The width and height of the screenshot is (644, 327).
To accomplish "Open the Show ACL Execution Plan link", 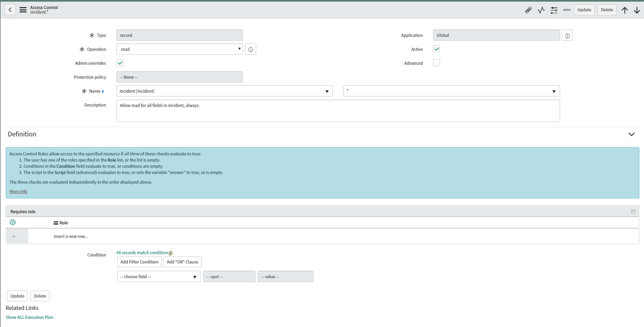I will point(29,317).
